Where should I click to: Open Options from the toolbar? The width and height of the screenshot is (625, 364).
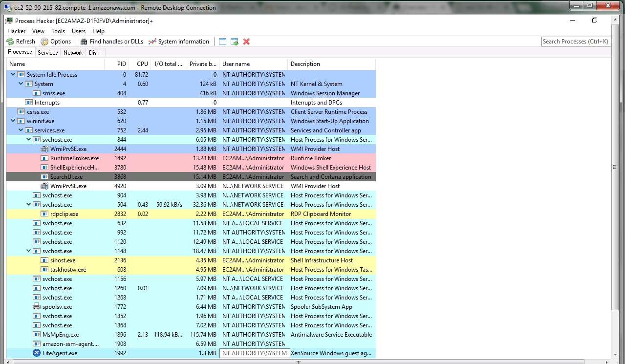[x=56, y=42]
